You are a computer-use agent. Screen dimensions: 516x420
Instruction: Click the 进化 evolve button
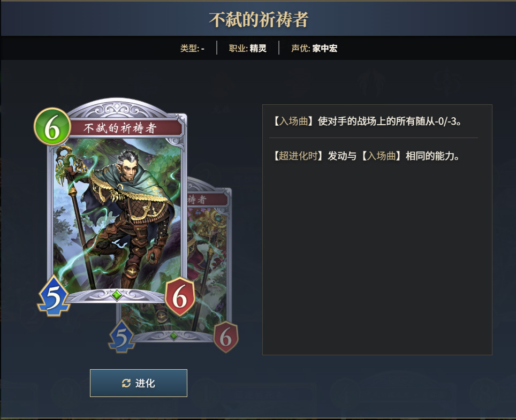(139, 383)
